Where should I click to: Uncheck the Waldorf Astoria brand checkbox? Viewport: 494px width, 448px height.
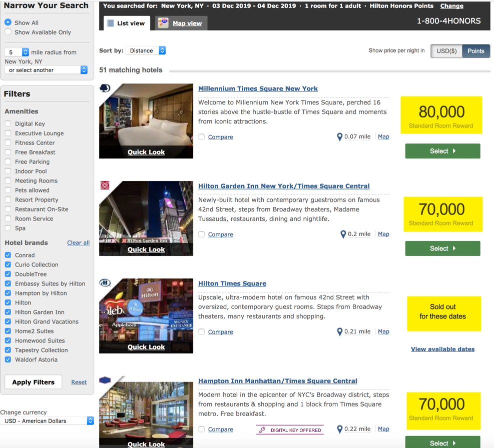pos(8,359)
